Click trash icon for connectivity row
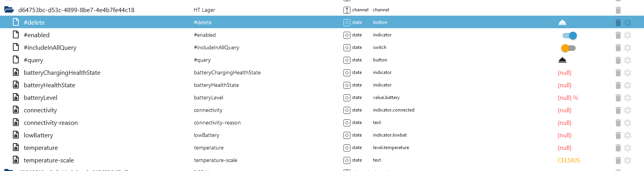Screen dimensions: 644x171 point(618,110)
